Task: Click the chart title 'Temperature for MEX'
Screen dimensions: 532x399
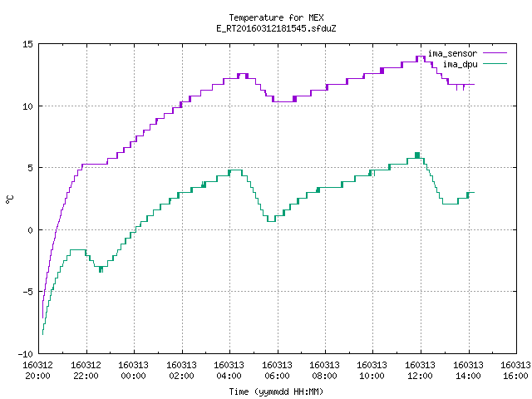Action: 276,17
